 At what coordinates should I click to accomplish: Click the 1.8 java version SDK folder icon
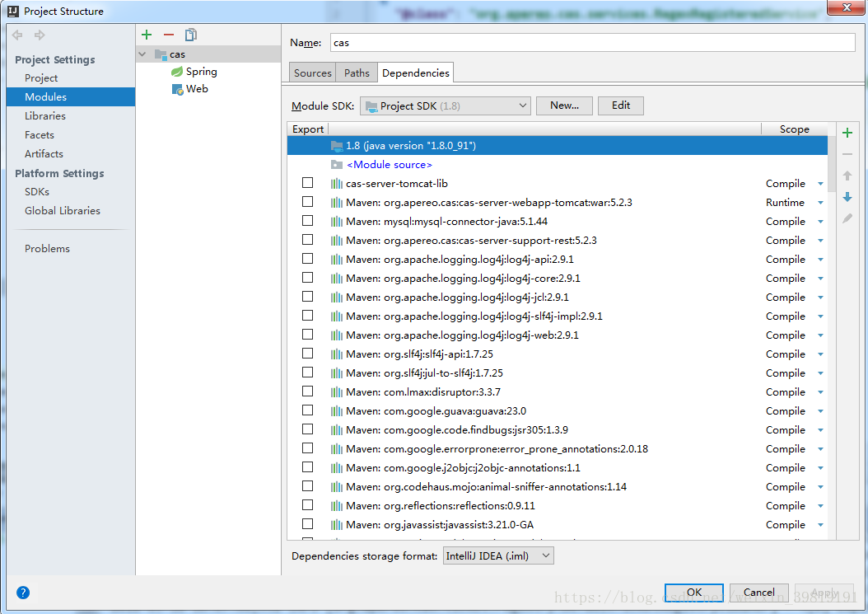click(x=337, y=146)
